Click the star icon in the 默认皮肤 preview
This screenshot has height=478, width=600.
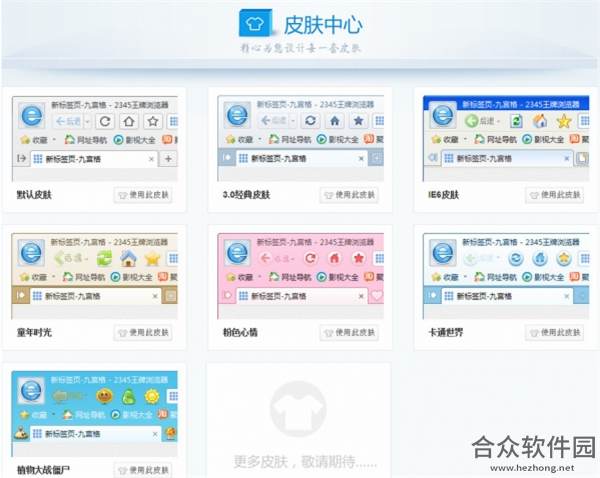point(153,122)
